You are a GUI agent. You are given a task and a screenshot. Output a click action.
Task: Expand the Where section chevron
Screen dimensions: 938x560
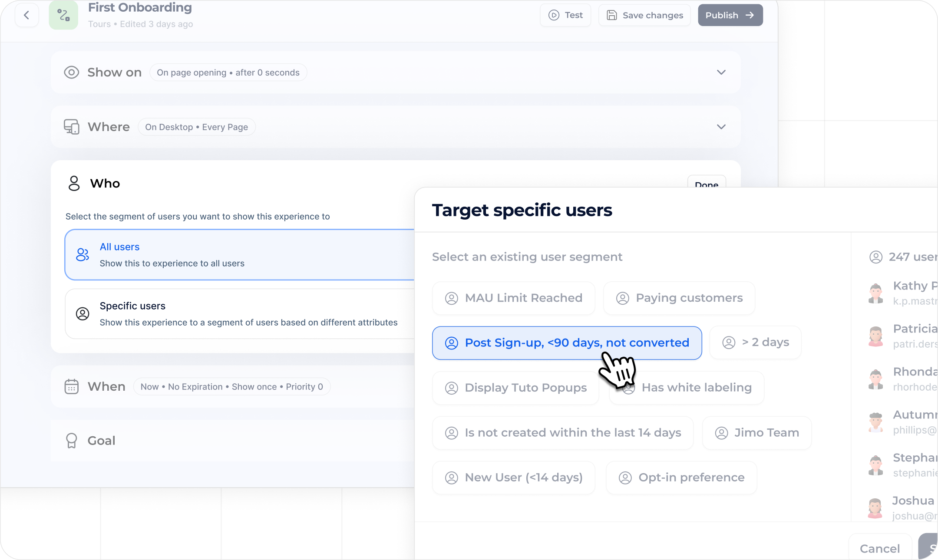click(721, 127)
